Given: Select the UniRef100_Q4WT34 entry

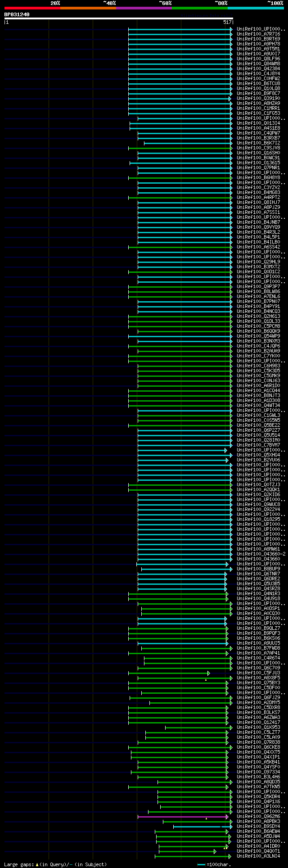Looking at the screenshot, I should (x=258, y=406).
